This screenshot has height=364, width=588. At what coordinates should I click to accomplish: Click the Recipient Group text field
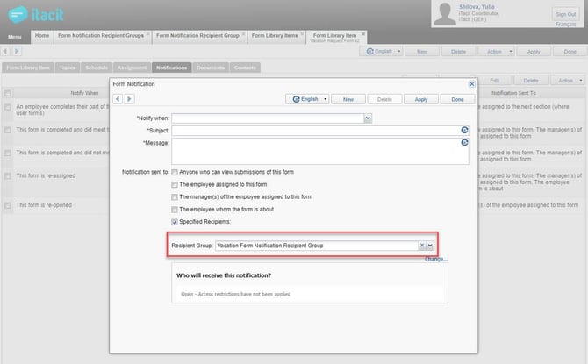317,246
